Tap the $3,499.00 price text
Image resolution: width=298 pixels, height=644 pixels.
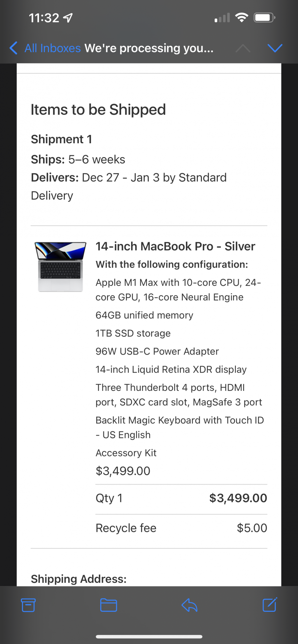[123, 471]
